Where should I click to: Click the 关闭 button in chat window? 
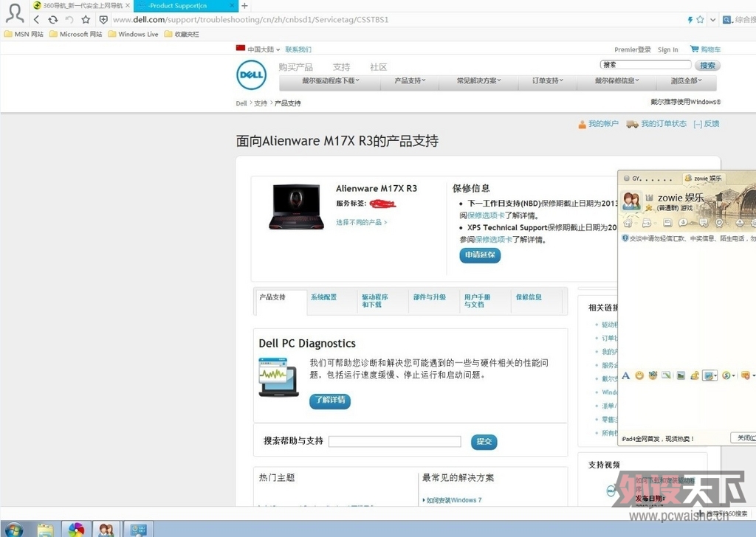click(x=744, y=437)
